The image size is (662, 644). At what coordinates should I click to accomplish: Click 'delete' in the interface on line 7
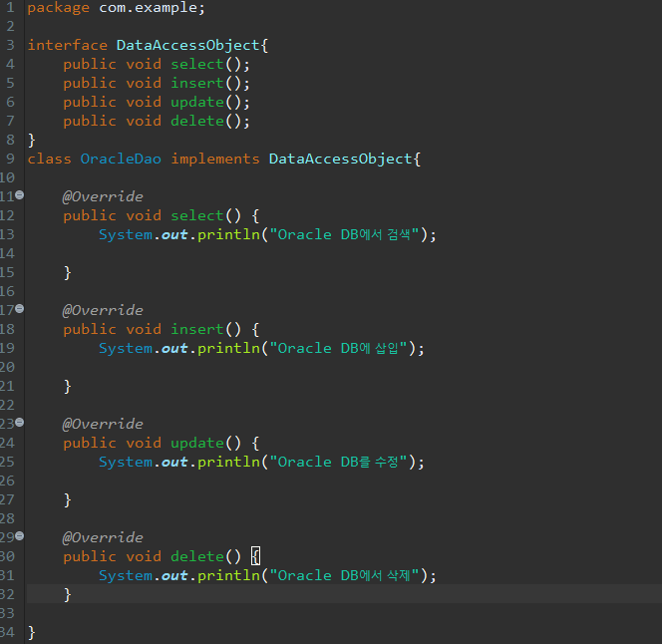[197, 122]
